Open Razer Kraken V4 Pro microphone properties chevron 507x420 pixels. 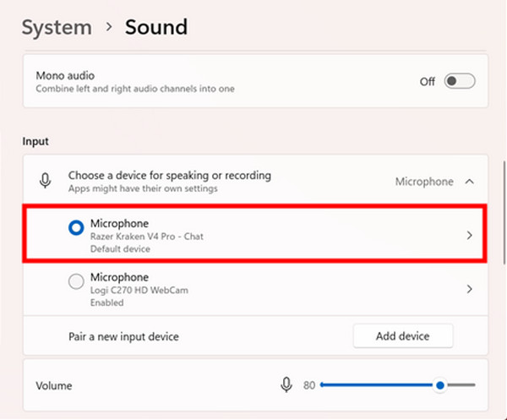[470, 236]
